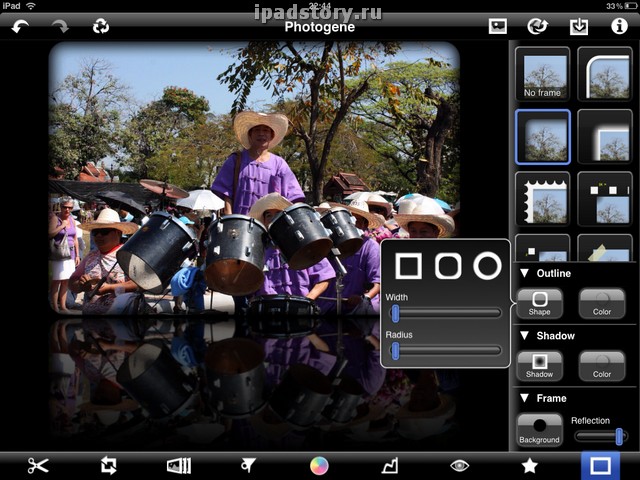The image size is (640, 480).
Task: Tap the Outline Shape button
Action: coord(540,304)
